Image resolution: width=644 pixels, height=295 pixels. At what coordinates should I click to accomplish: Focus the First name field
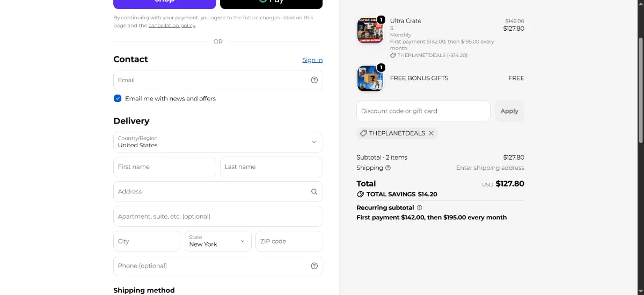pos(165,167)
